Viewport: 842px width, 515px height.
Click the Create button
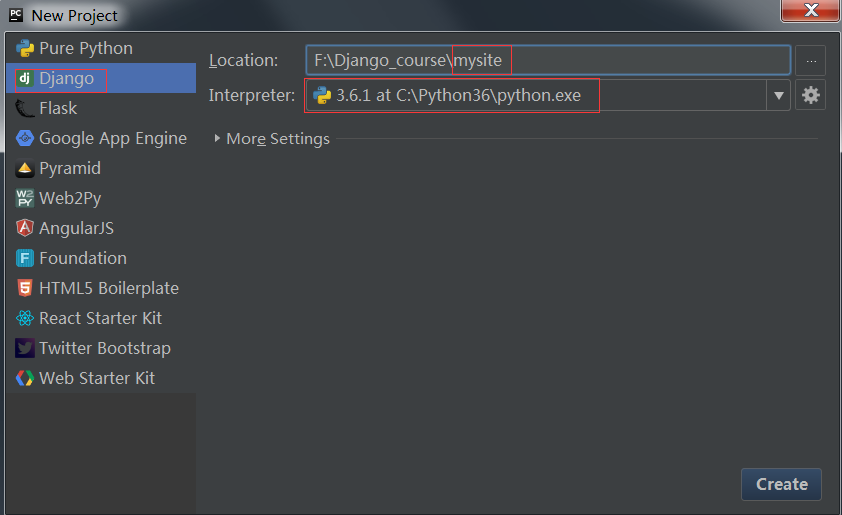pos(781,484)
